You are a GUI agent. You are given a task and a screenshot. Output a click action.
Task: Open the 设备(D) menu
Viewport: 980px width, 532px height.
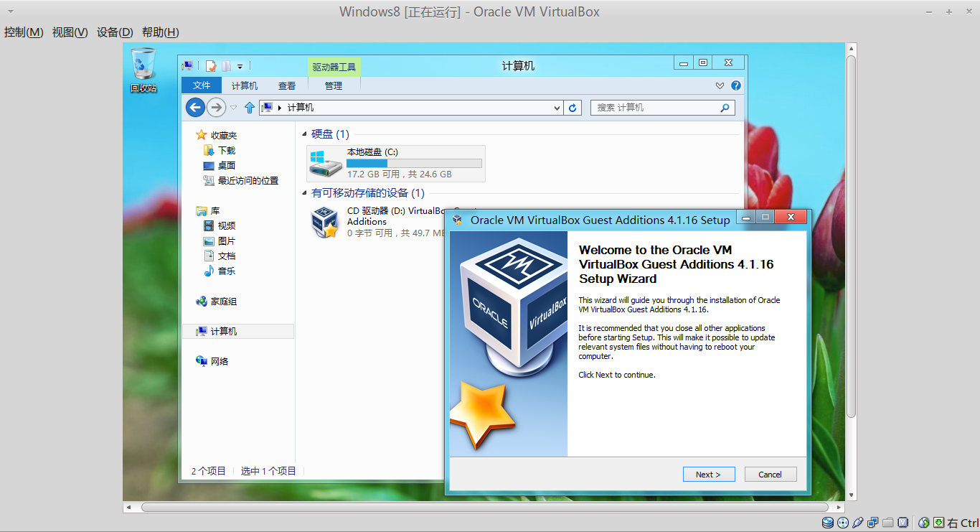pyautogui.click(x=115, y=32)
